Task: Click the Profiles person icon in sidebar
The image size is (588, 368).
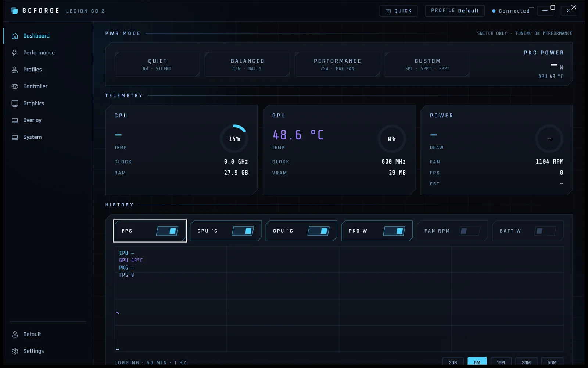Action: tap(15, 70)
